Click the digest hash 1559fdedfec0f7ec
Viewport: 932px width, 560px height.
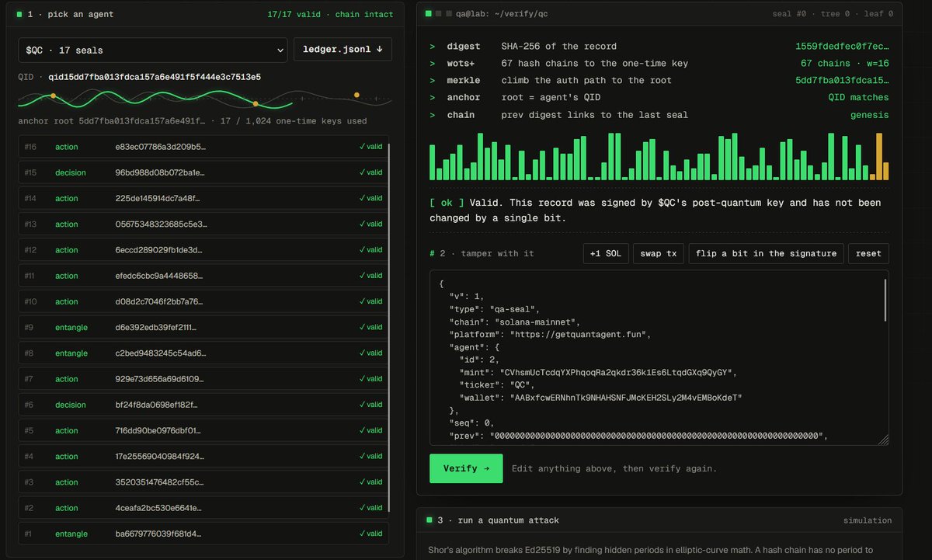pyautogui.click(x=842, y=47)
